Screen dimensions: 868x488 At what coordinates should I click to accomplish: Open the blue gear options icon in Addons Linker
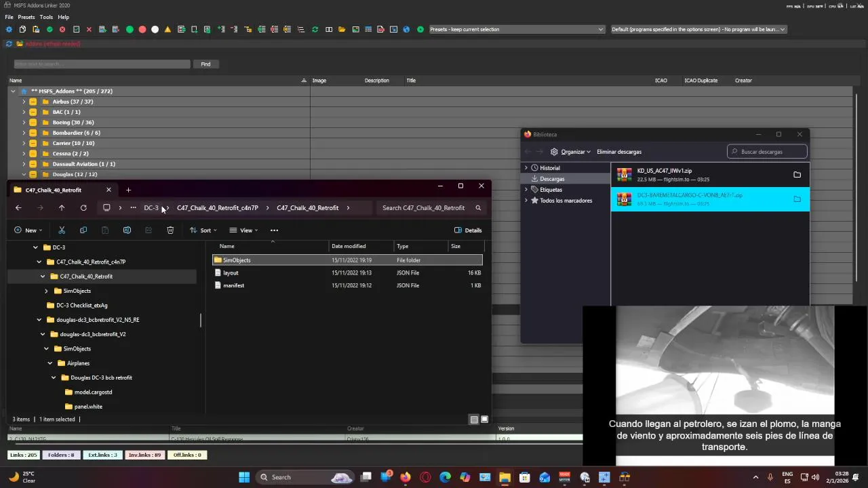tap(9, 29)
